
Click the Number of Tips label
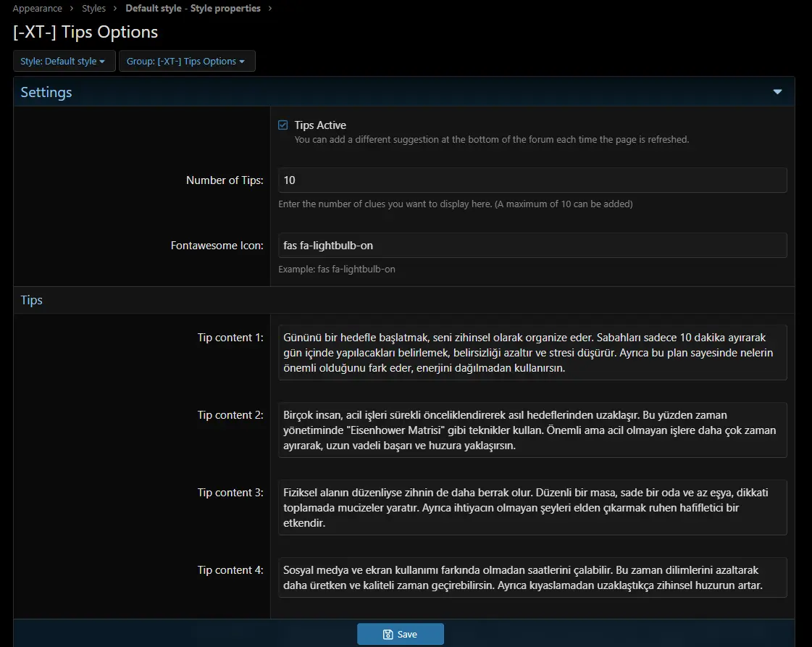[x=225, y=180]
